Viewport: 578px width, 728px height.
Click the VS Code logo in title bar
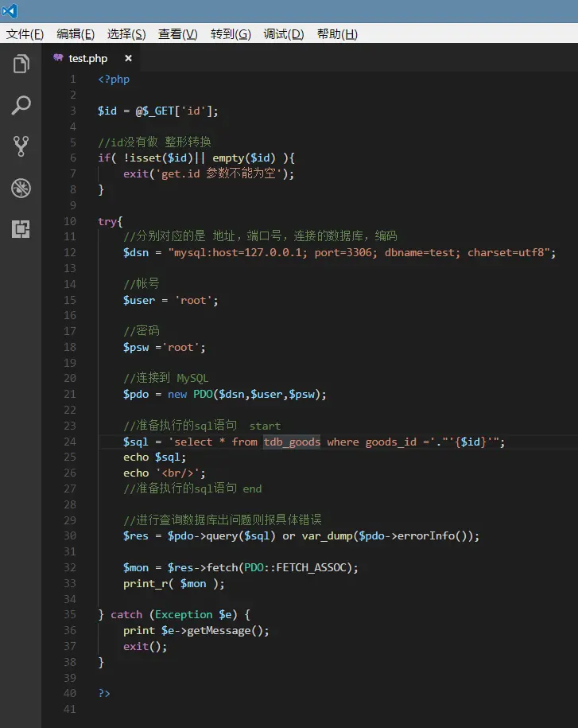coord(10,10)
